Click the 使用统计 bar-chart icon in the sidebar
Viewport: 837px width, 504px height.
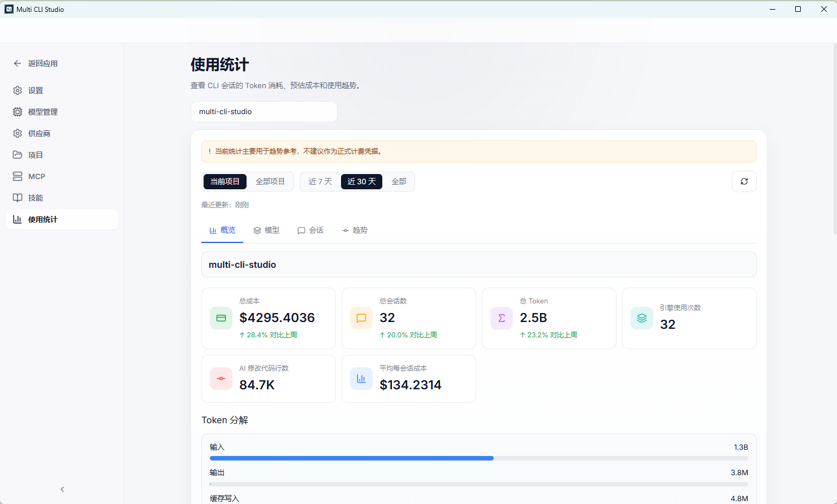18,219
